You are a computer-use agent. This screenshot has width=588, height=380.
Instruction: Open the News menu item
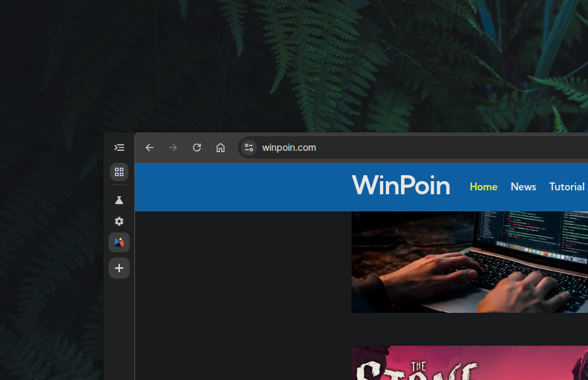[523, 187]
